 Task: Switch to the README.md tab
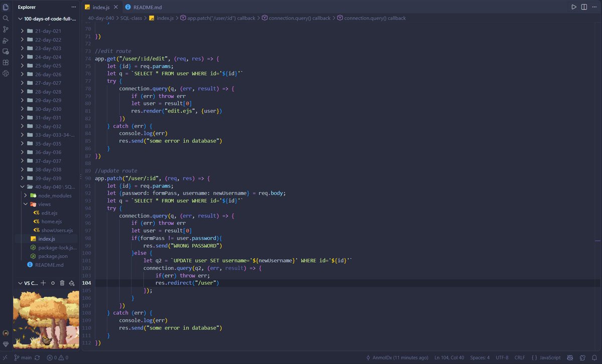pos(143,8)
